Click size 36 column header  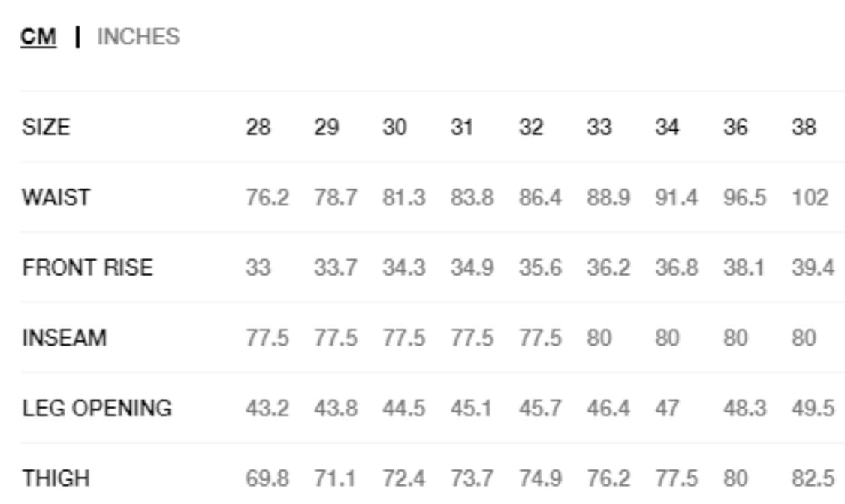(x=735, y=127)
